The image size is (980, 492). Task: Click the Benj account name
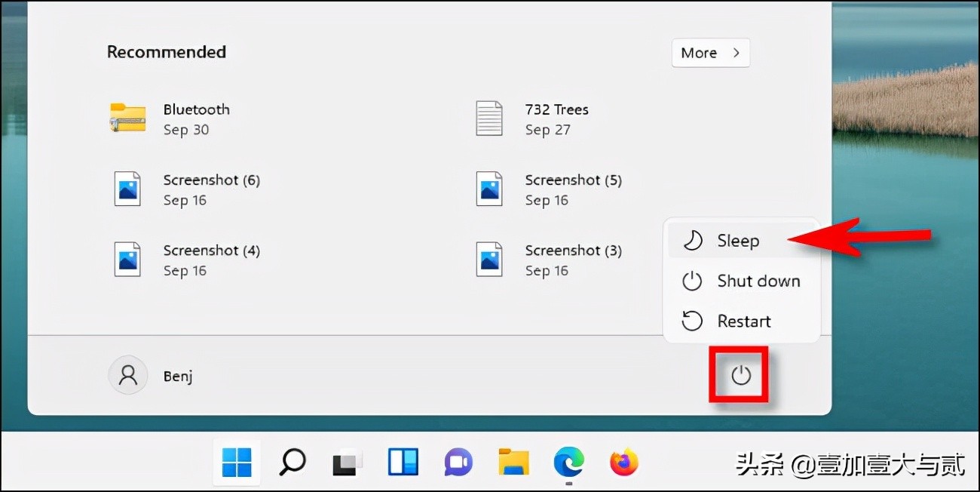(179, 375)
